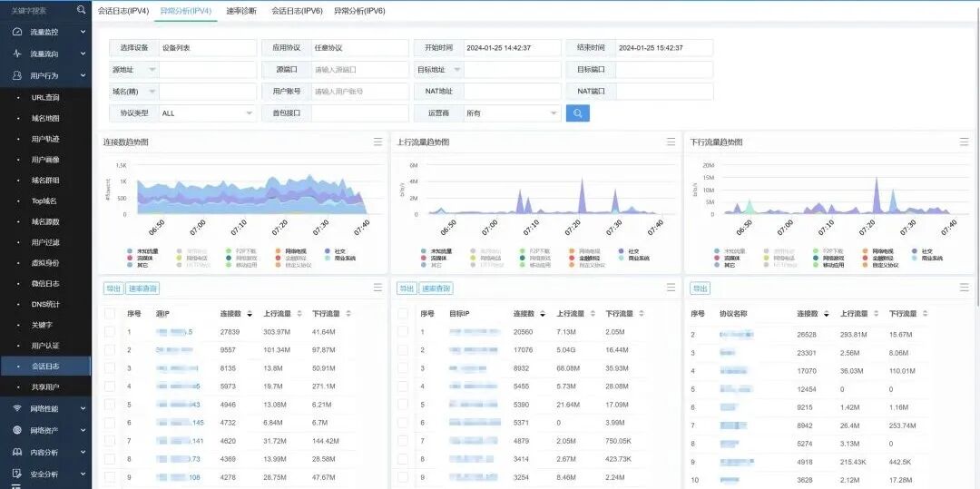Check row 3 checkbox in 目标IP table
The image size is (980, 489).
coord(403,367)
